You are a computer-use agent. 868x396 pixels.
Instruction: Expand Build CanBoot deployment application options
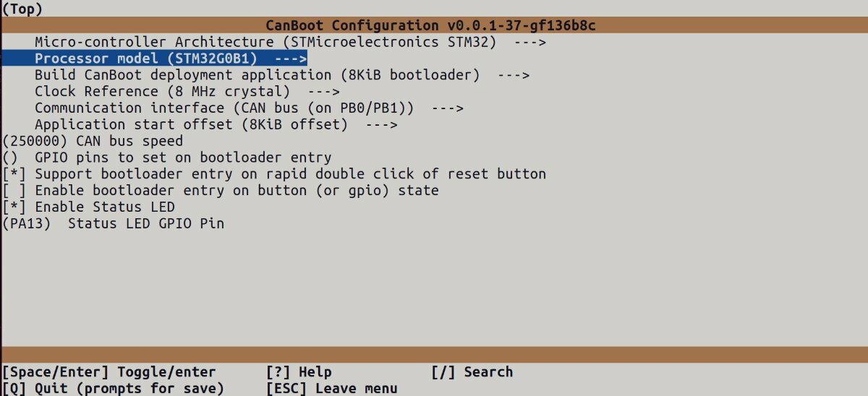click(282, 75)
